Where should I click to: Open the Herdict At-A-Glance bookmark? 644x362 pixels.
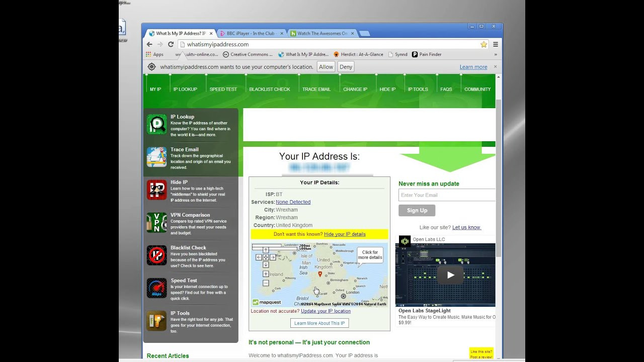tap(358, 54)
